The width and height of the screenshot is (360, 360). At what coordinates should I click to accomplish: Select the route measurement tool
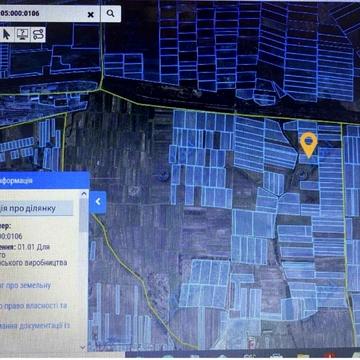[x=38, y=34]
